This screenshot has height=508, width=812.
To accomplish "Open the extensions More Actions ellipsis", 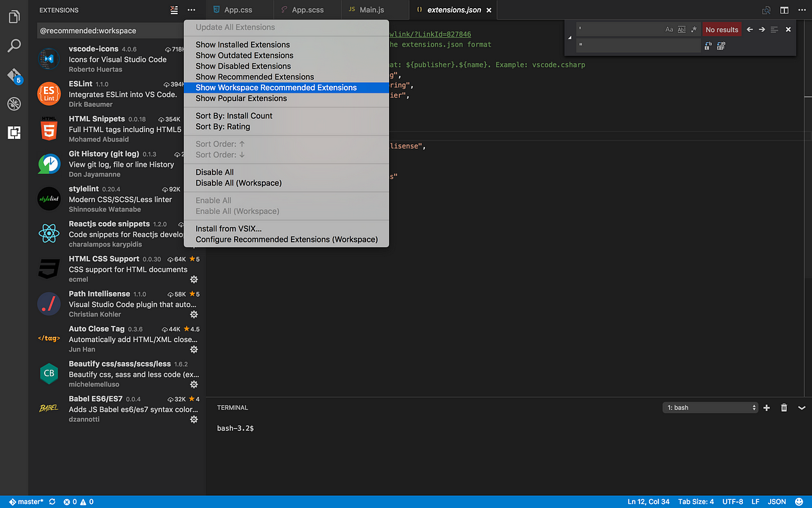I will click(x=191, y=10).
